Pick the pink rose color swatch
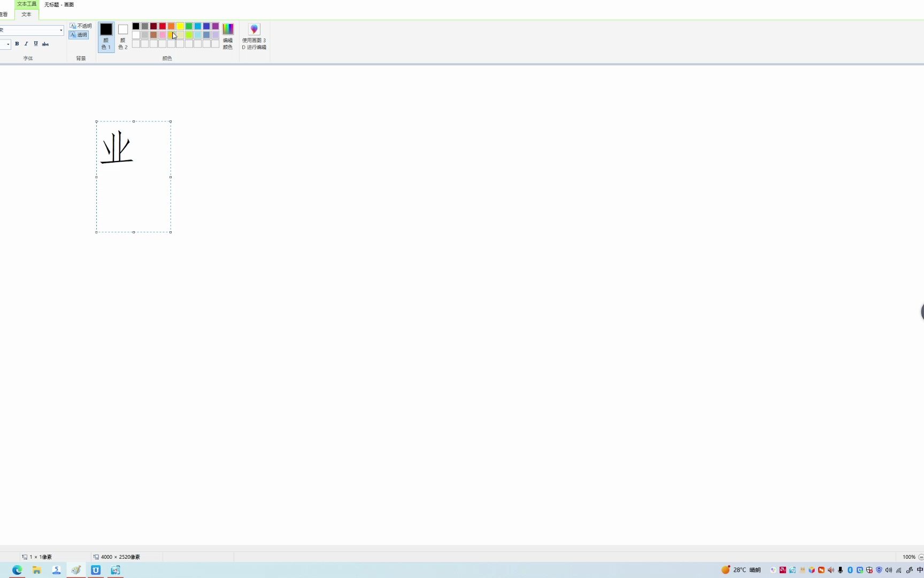Screen dimensions: 924x578 pyautogui.click(x=163, y=35)
